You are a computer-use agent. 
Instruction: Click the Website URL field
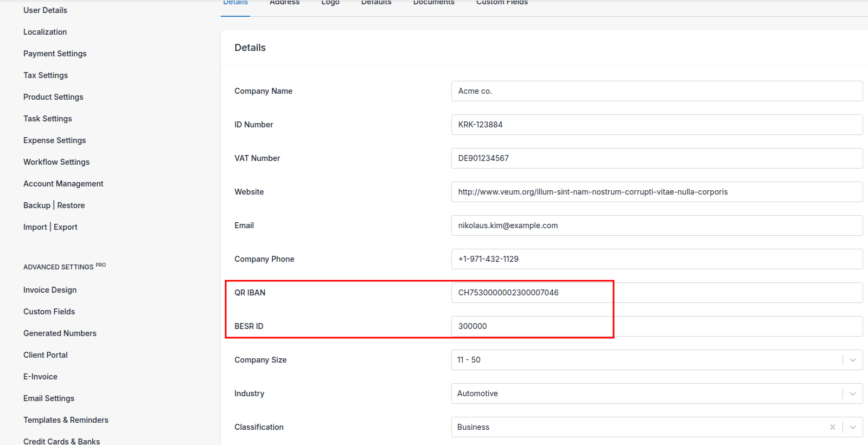656,192
